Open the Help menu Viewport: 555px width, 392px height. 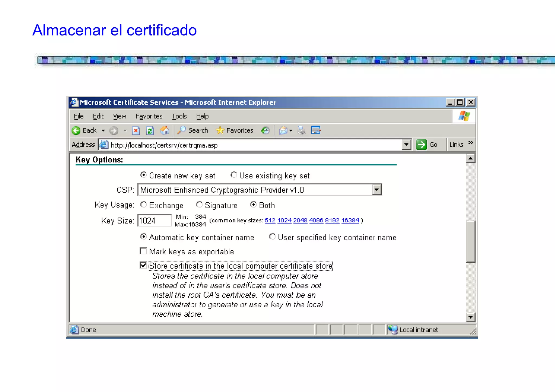click(x=202, y=116)
